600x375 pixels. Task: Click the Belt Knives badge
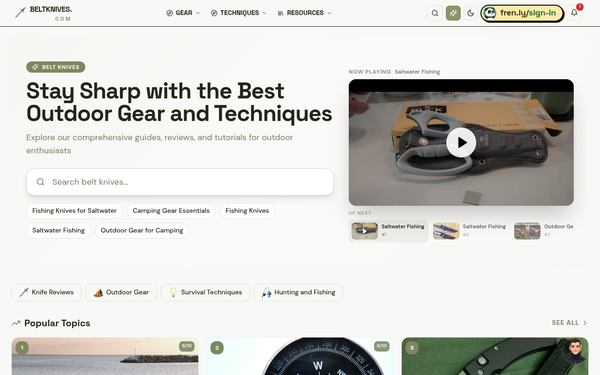pyautogui.click(x=56, y=67)
